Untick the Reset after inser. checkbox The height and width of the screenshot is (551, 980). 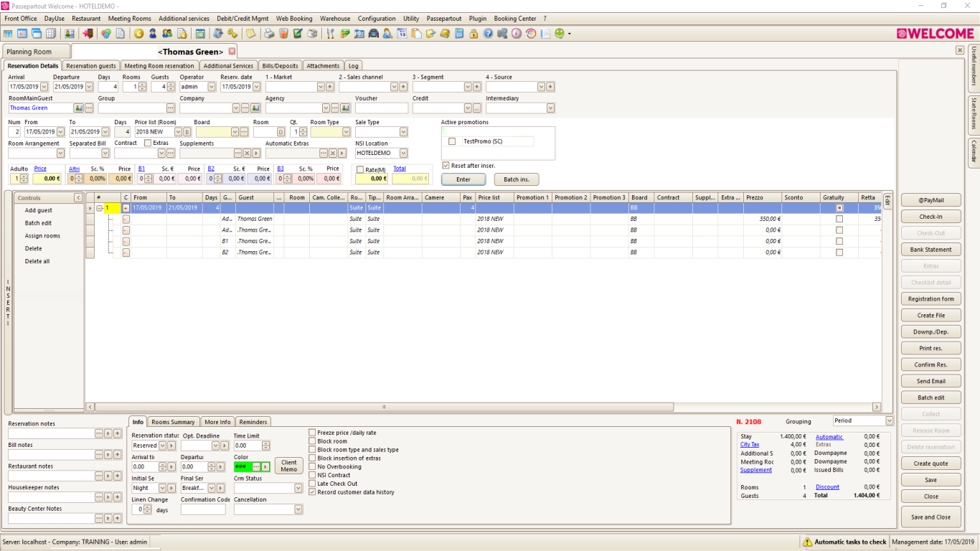coord(446,166)
